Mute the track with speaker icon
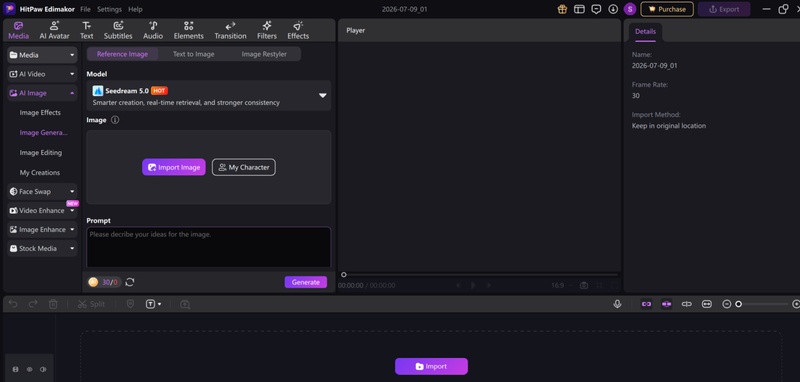The image size is (800, 382). [x=43, y=369]
